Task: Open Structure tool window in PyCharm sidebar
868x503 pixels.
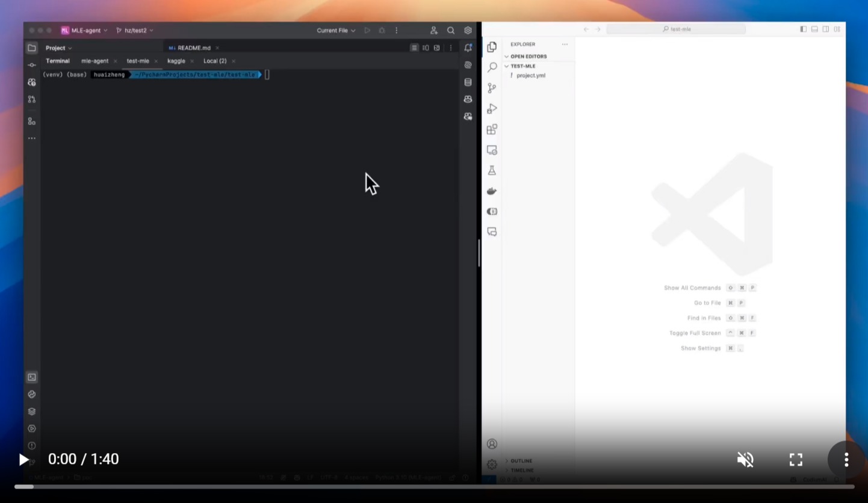Action: (x=32, y=121)
